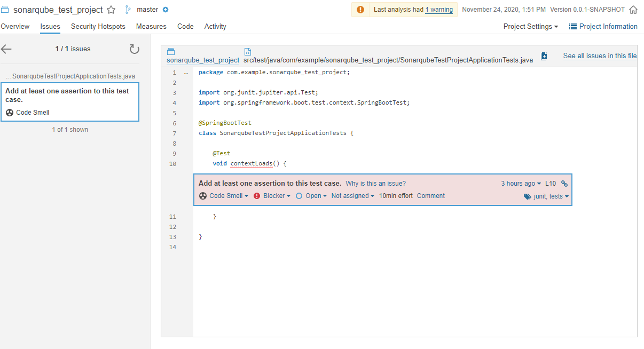644x349 pixels.
Task: Copy issue permalink via link icon
Action: [x=564, y=184]
